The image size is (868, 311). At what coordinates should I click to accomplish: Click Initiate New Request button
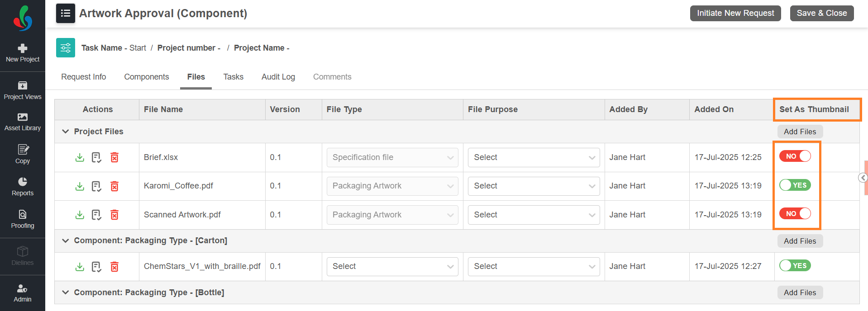pos(735,13)
